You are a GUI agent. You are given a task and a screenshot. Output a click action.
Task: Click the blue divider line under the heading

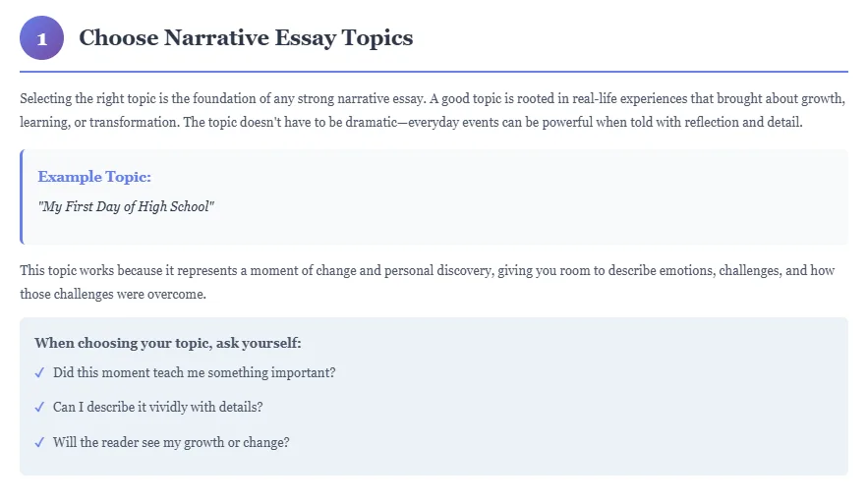click(x=434, y=72)
